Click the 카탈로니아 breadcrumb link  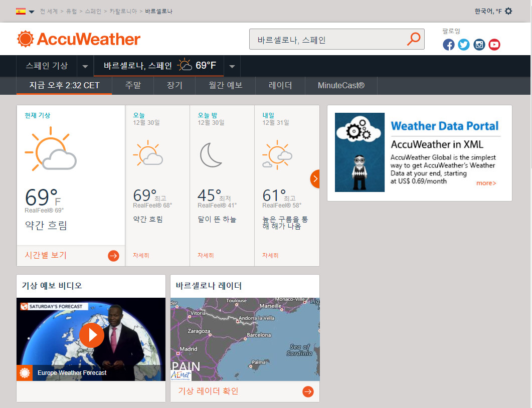pos(123,11)
